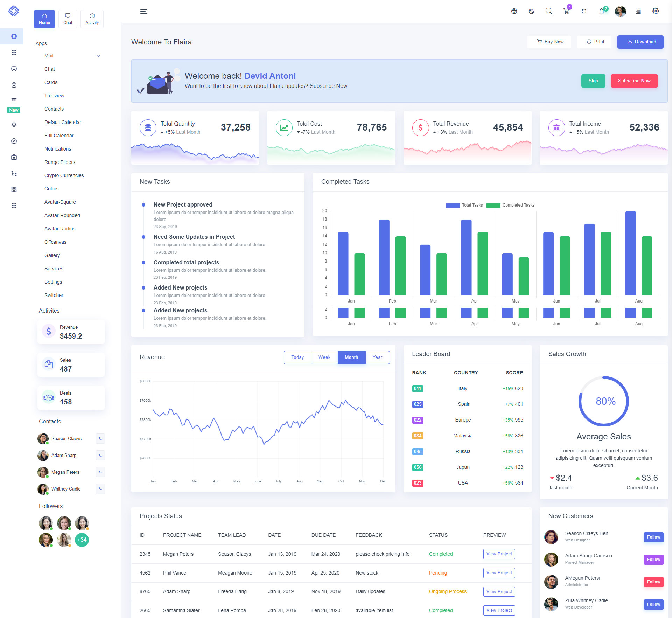
Task: Open the language globe icon
Action: point(514,11)
